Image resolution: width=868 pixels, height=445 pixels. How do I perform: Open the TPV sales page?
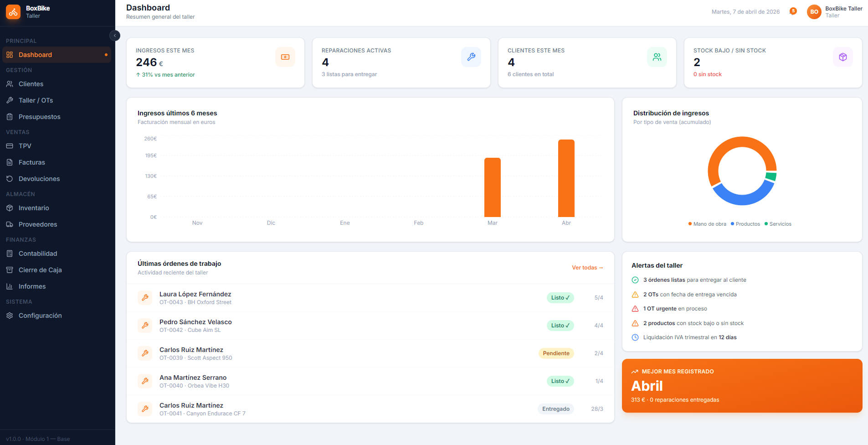[25, 146]
